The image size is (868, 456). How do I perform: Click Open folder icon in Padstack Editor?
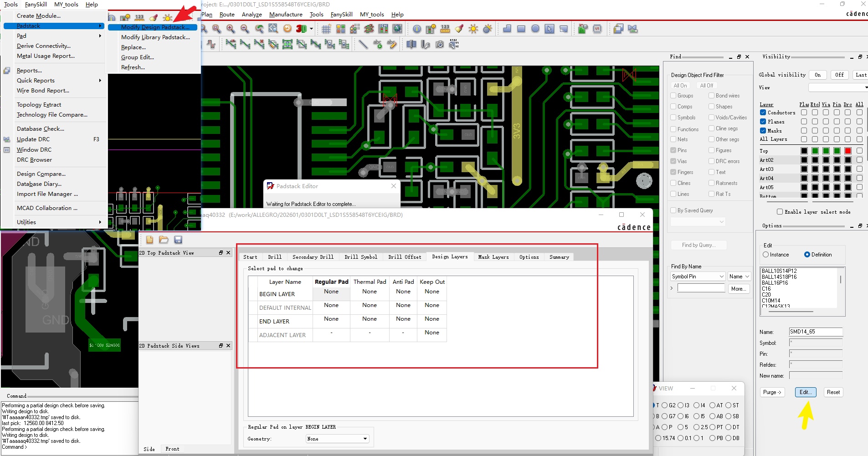pos(164,240)
